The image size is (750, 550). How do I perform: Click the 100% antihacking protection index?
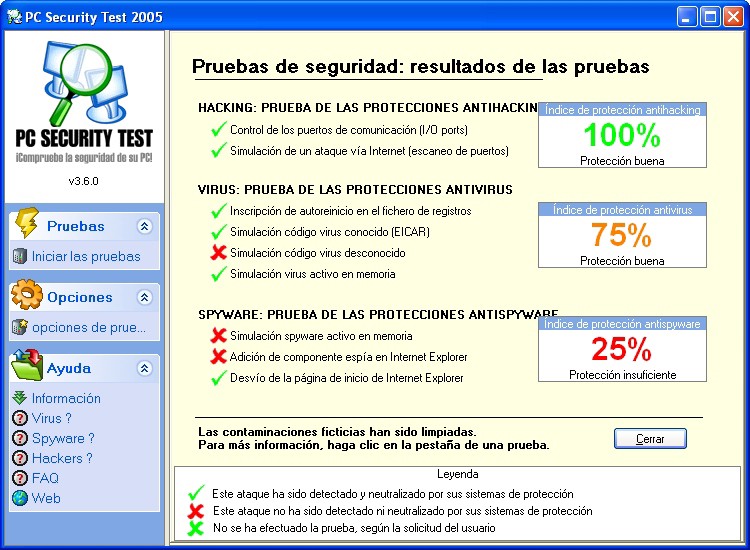[x=622, y=135]
